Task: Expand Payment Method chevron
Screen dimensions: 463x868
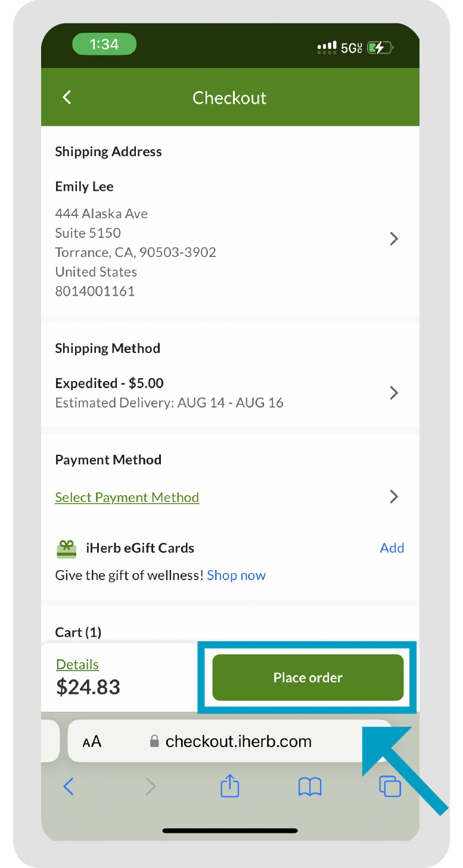Action: (x=393, y=497)
